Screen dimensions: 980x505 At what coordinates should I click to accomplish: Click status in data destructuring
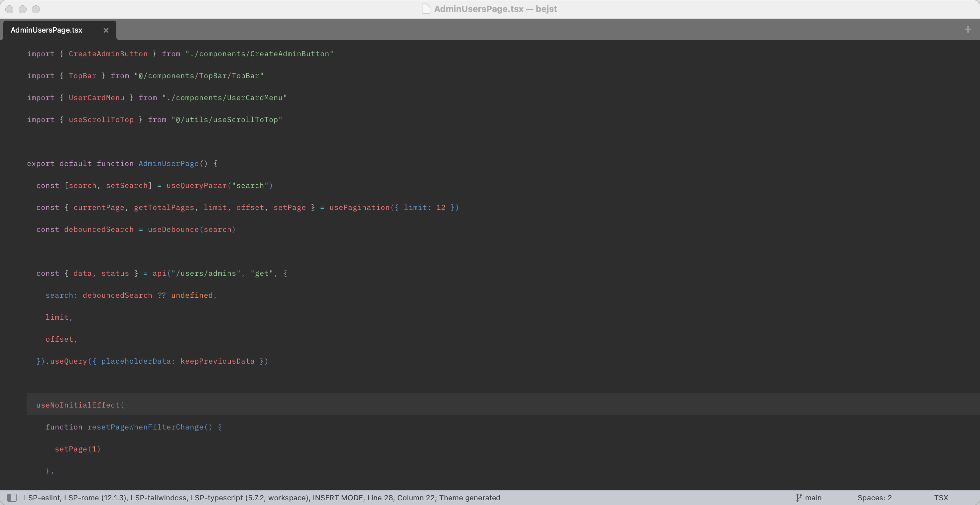(115, 273)
